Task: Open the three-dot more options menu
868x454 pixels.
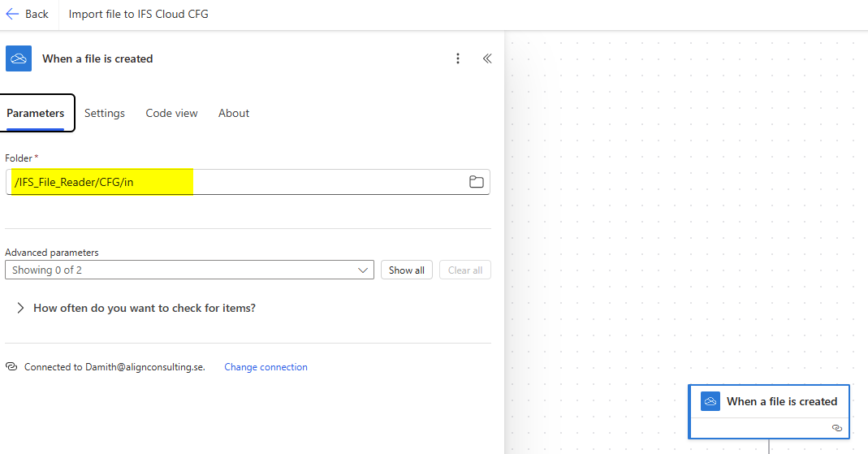Action: point(458,58)
